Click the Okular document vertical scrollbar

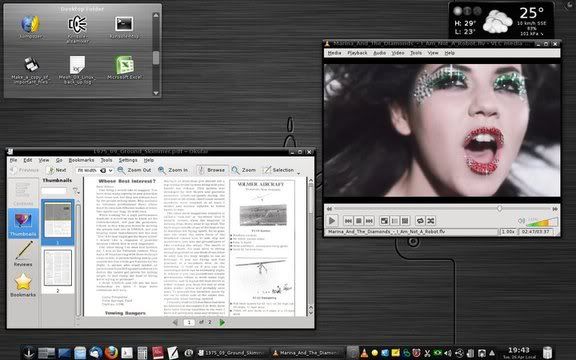[x=310, y=247]
